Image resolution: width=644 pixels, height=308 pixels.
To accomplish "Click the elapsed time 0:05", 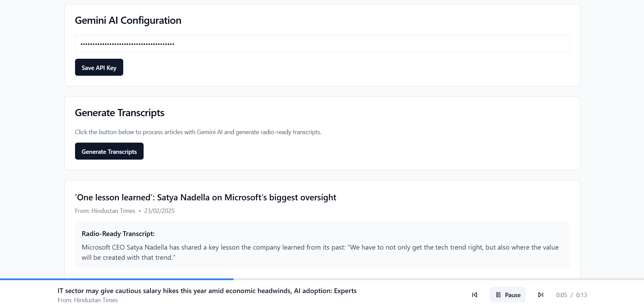I will tap(561, 295).
